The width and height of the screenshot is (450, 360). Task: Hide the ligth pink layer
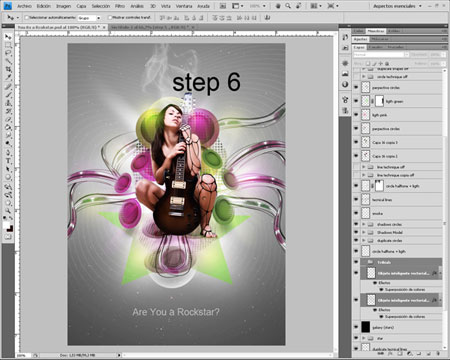356,115
